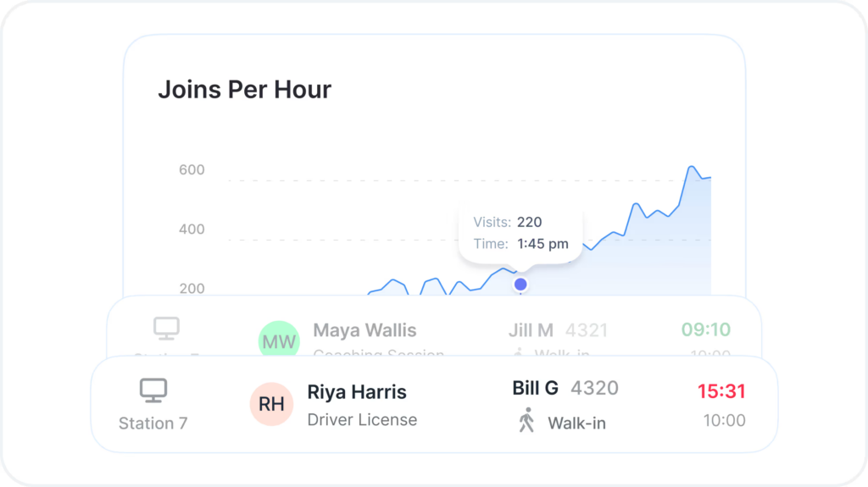Click the Joins Per Hour chart title
The width and height of the screenshot is (868, 487).
tap(244, 90)
